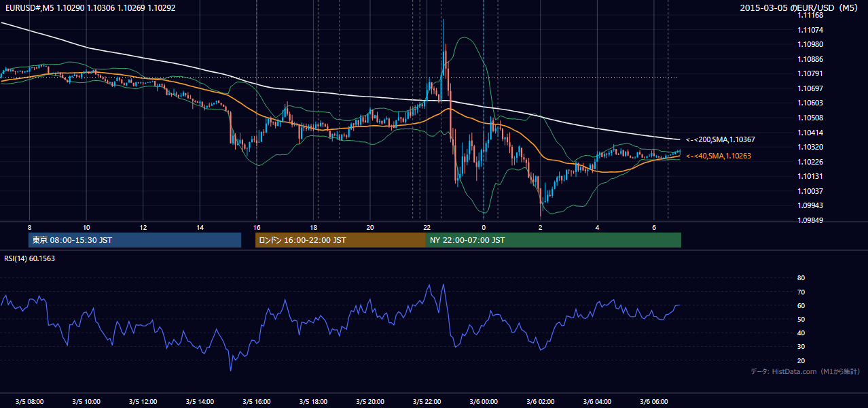The image size is (868, 408).
Task: Click the RSI(14) 60.1563 indicator label
Action: [x=30, y=258]
